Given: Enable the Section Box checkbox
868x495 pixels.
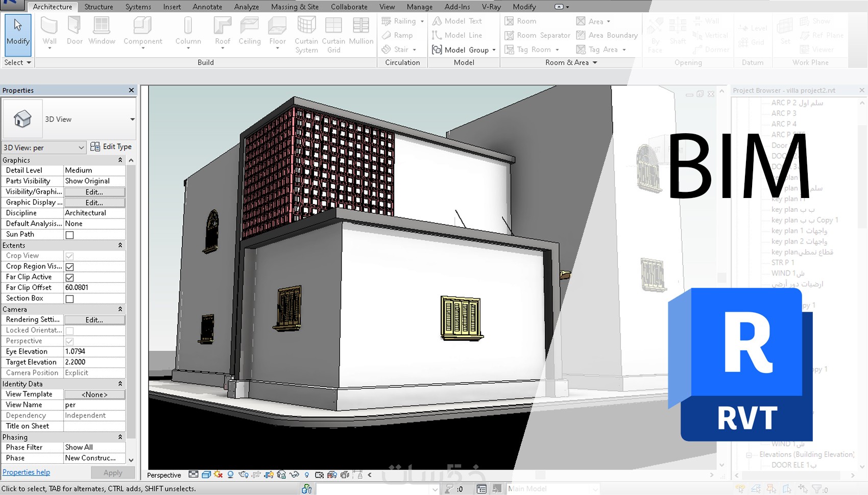Looking at the screenshot, I should [69, 299].
